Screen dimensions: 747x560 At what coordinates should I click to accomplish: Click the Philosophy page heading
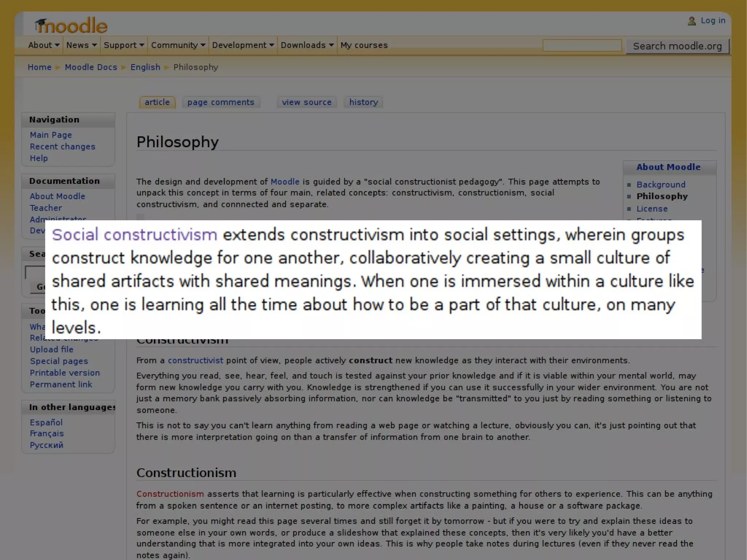point(177,142)
